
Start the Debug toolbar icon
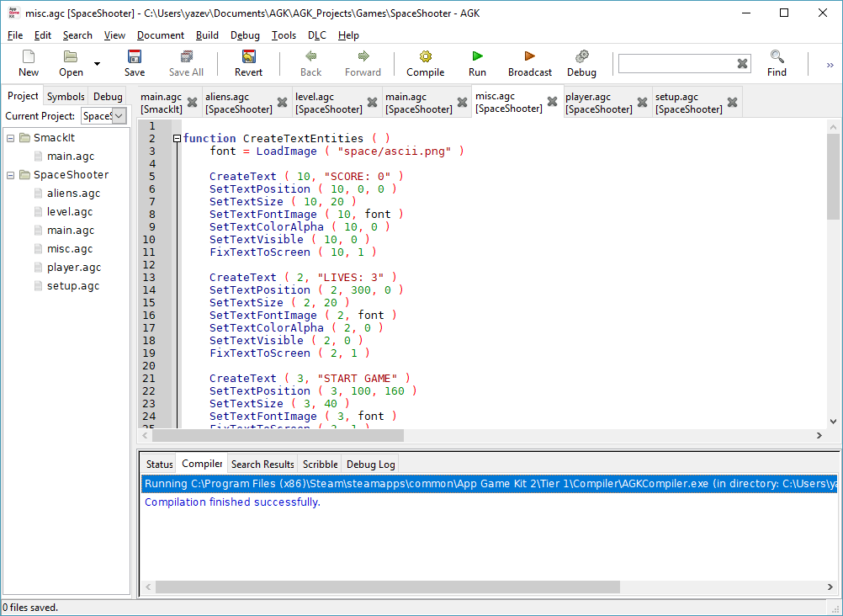pos(581,57)
